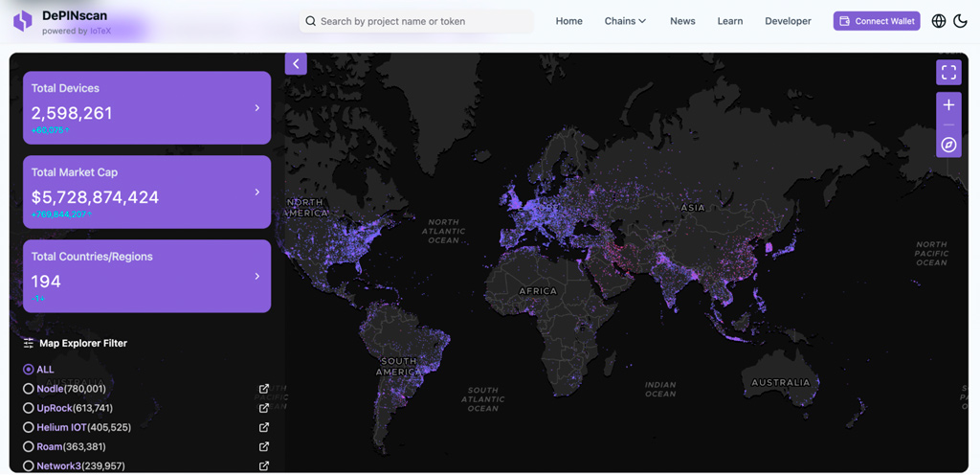Select the Network3 radio button
The height and width of the screenshot is (475, 980).
point(28,466)
